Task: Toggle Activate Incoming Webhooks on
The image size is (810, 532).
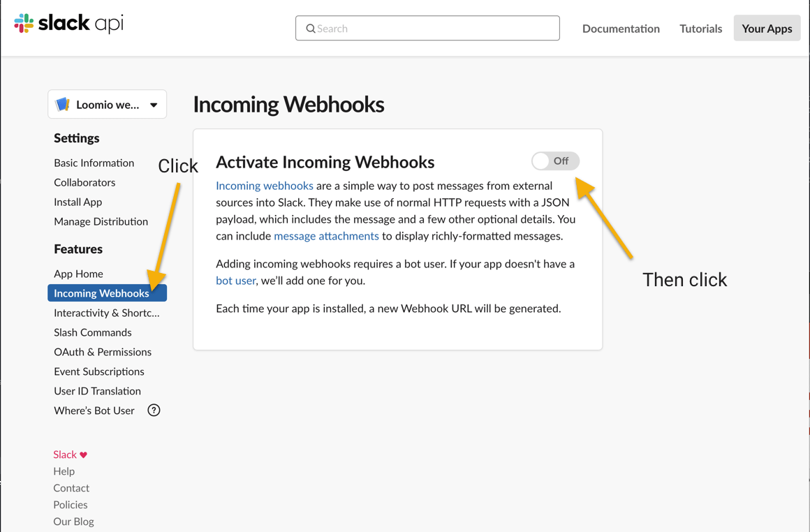Action: (555, 161)
